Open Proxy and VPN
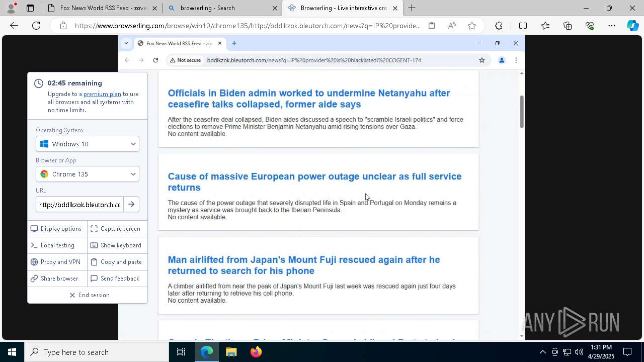The height and width of the screenshot is (362, 644). pos(56,262)
